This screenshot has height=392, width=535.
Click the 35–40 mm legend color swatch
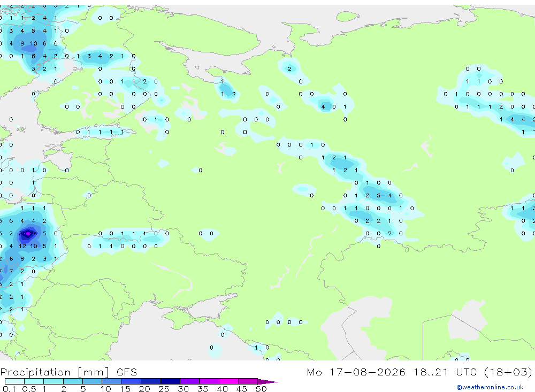coord(209,381)
